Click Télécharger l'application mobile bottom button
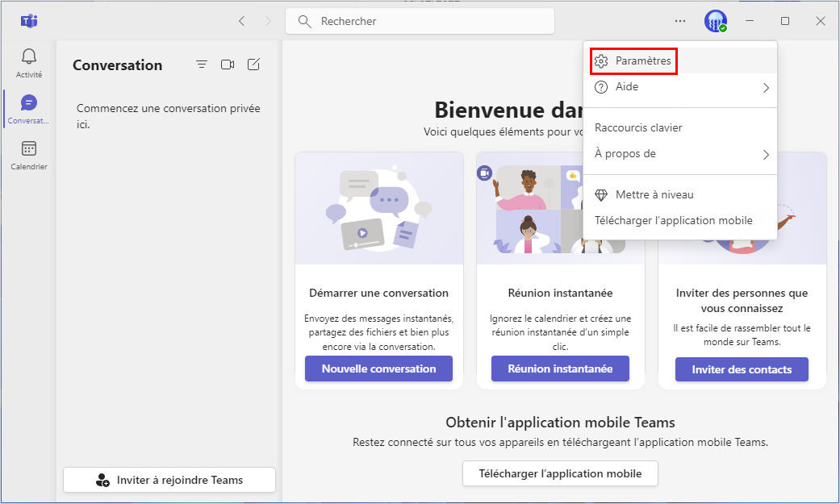The image size is (840, 504). (560, 473)
